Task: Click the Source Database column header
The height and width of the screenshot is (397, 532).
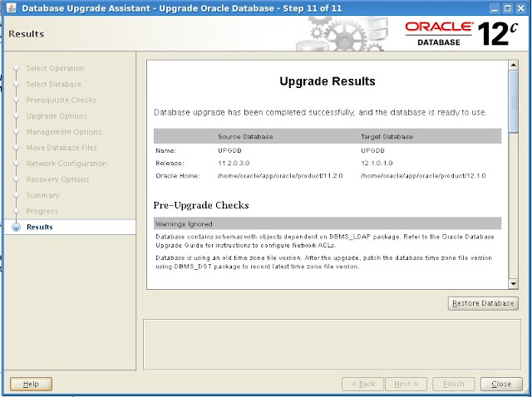Action: point(245,137)
